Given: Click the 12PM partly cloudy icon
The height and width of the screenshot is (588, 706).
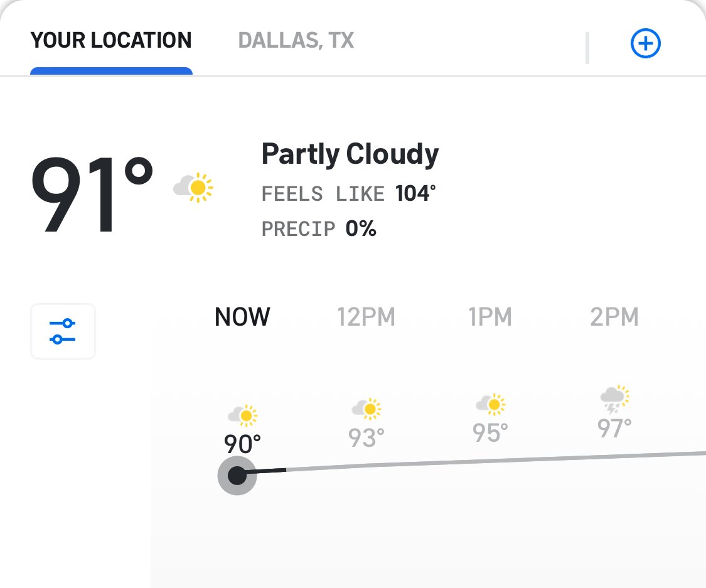Looking at the screenshot, I should (x=366, y=409).
